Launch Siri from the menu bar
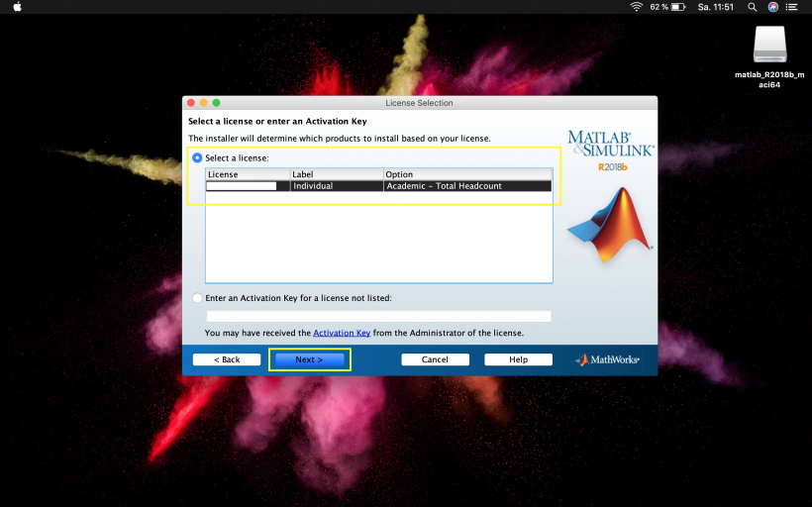This screenshot has height=507, width=812. pos(772,7)
